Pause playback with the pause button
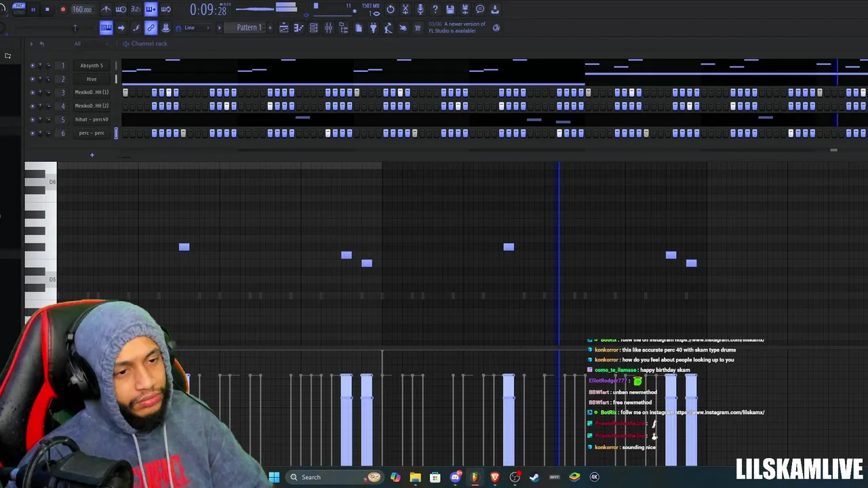Viewport: 868px width, 488px height. tap(33, 9)
